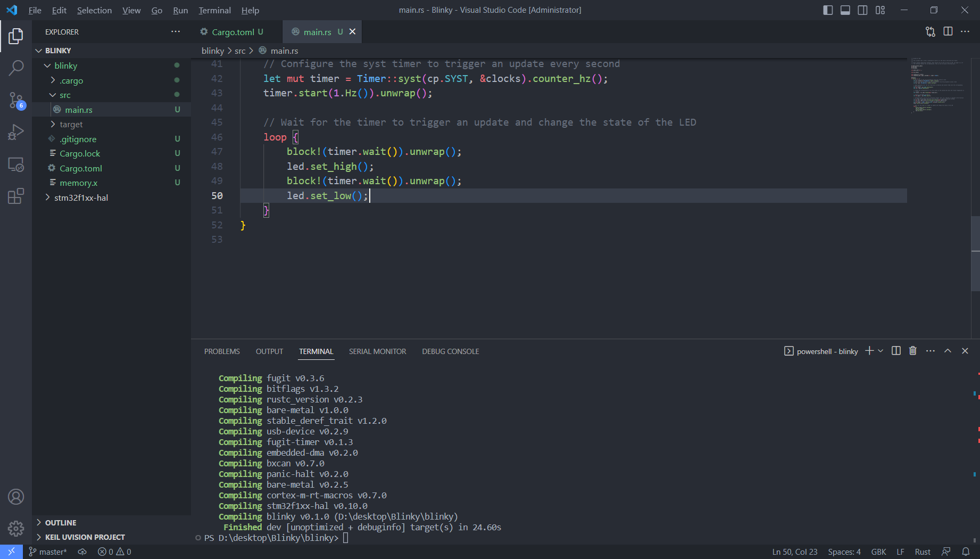The height and width of the screenshot is (559, 980).
Task: Open the Terminal menu
Action: 214,10
